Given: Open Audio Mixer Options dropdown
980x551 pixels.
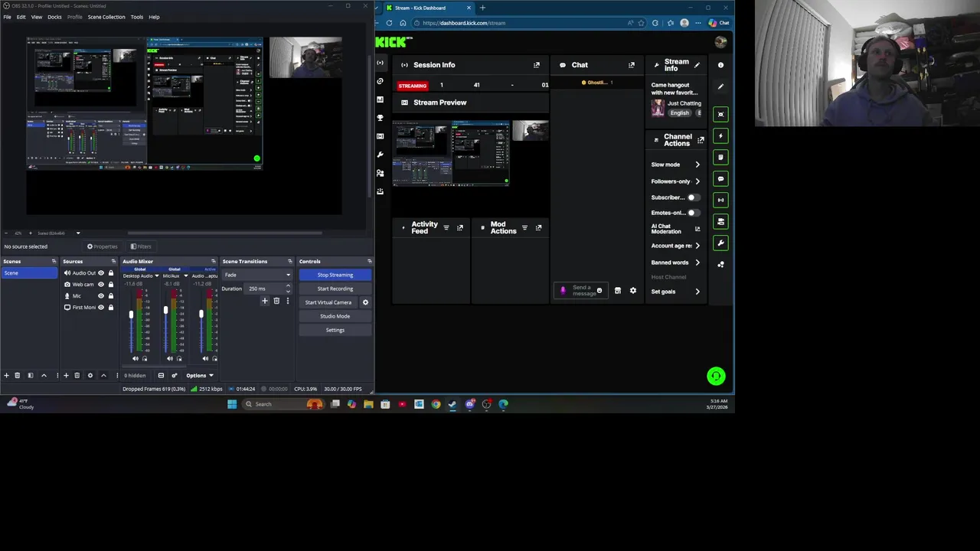Looking at the screenshot, I should (x=200, y=376).
